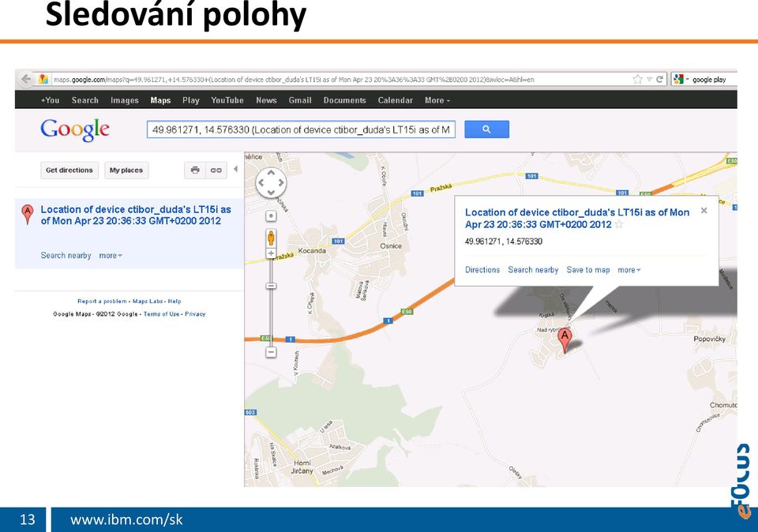Click Directions in the info window
The height and width of the screenshot is (532, 758).
click(482, 270)
